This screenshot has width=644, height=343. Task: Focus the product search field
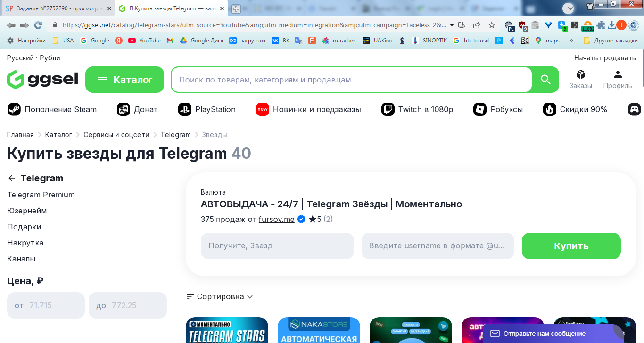tap(351, 80)
